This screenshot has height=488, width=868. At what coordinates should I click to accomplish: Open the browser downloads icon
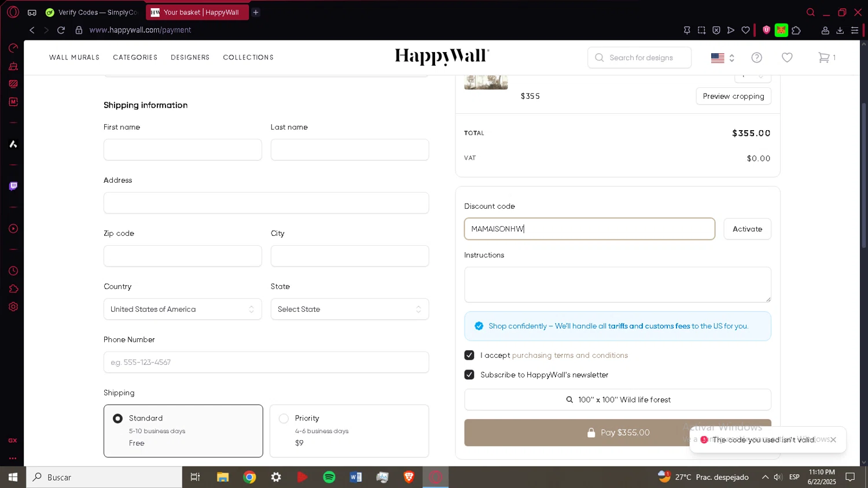pyautogui.click(x=840, y=30)
